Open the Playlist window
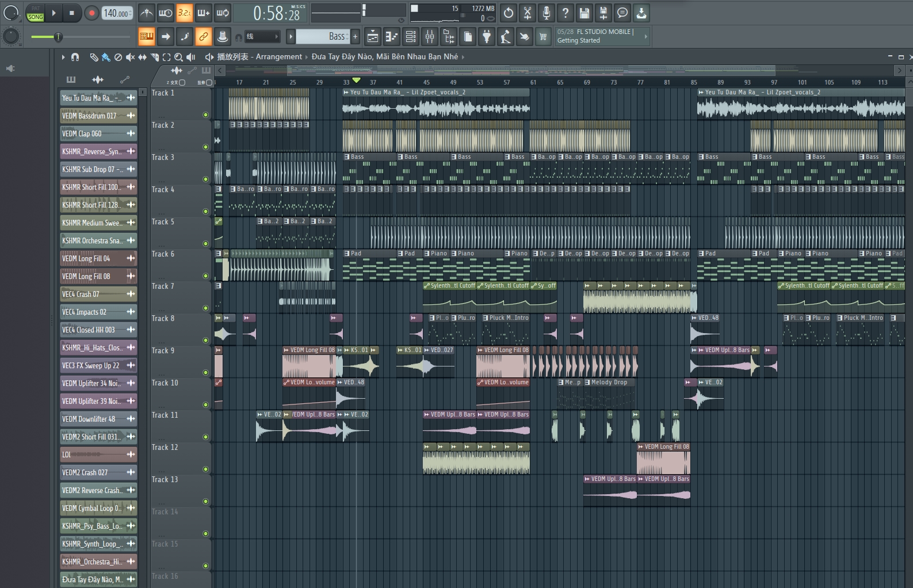Image resolution: width=913 pixels, height=588 pixels. (373, 37)
